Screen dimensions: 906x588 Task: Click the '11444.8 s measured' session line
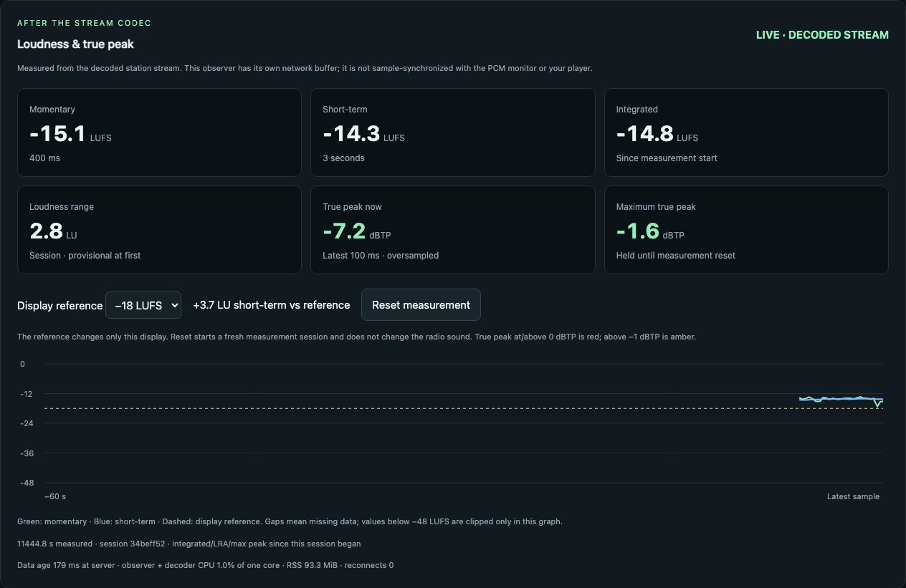189,544
